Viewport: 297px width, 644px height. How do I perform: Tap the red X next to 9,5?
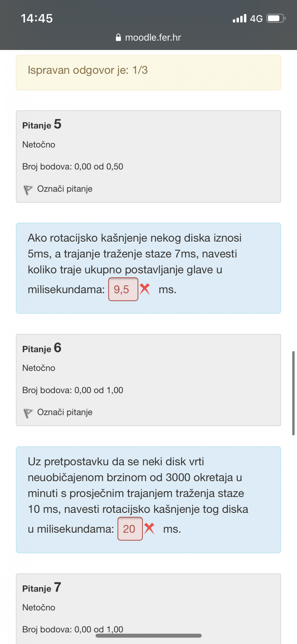click(145, 289)
